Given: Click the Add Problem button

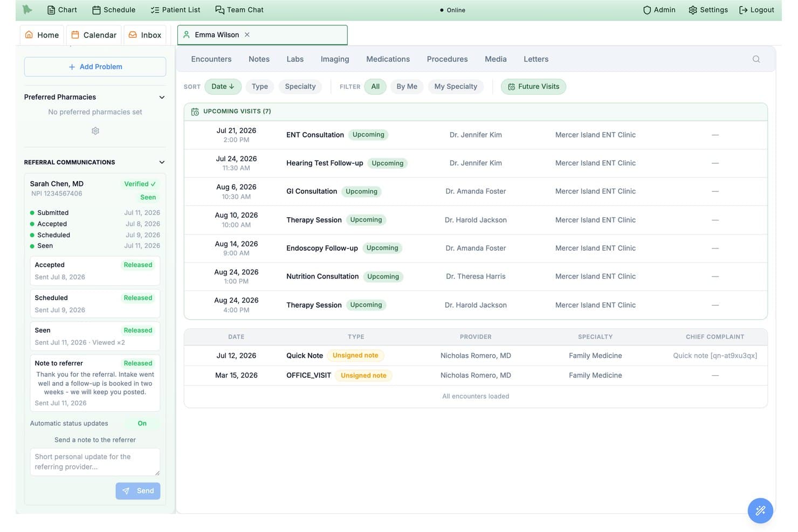Looking at the screenshot, I should (x=95, y=67).
